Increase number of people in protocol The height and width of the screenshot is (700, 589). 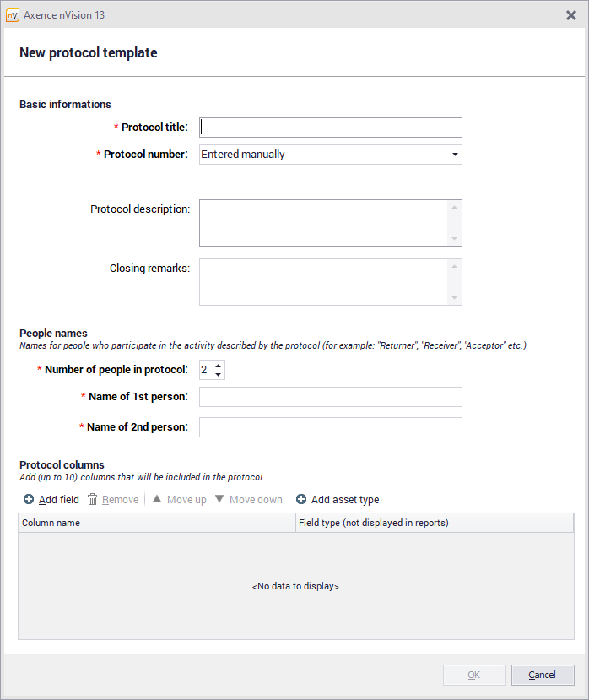point(219,366)
